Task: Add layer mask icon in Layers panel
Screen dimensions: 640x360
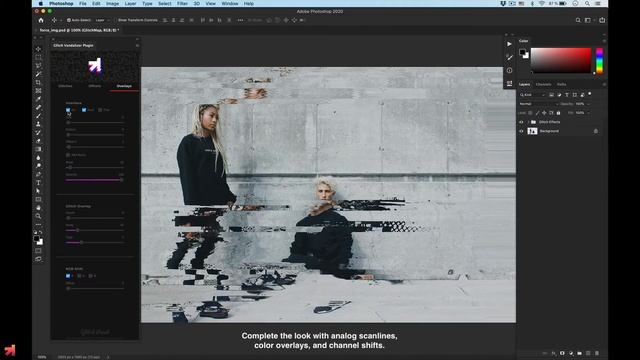Action: click(x=562, y=353)
